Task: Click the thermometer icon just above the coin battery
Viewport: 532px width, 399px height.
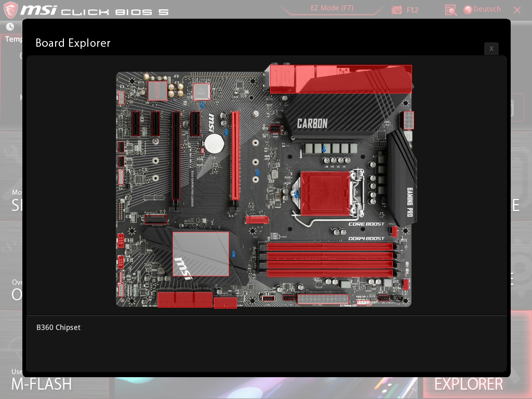Action: pyautogui.click(x=227, y=131)
